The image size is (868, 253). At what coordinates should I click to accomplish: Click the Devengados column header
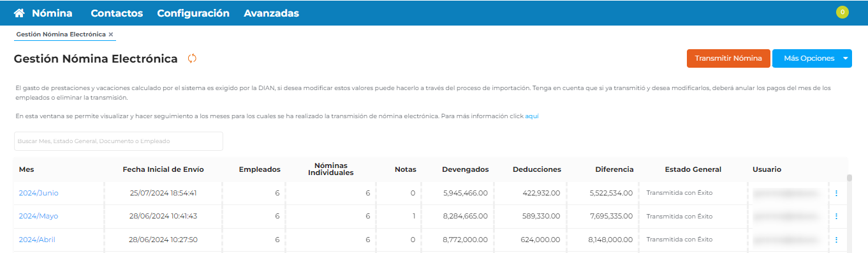pyautogui.click(x=465, y=169)
